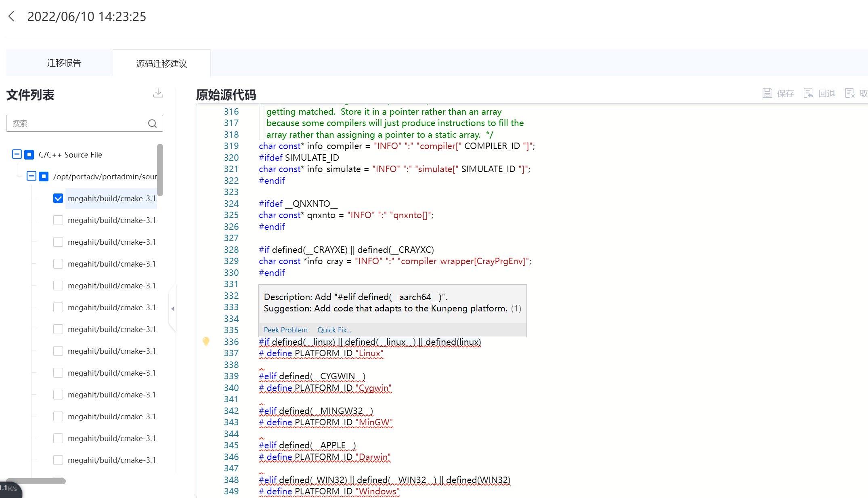
Task: Click the file tree vertical scrollbar
Action: [160, 170]
